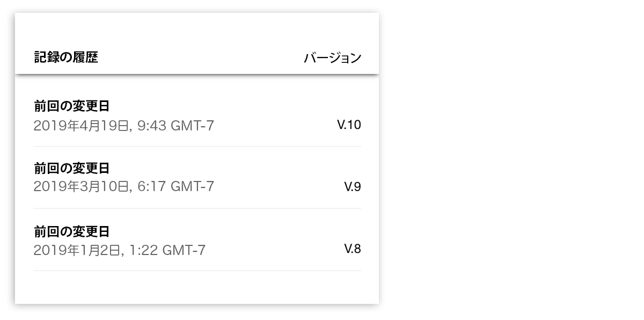Click 前回の変更日 label above the April date
Screen dimensions: 644x320
(x=72, y=106)
